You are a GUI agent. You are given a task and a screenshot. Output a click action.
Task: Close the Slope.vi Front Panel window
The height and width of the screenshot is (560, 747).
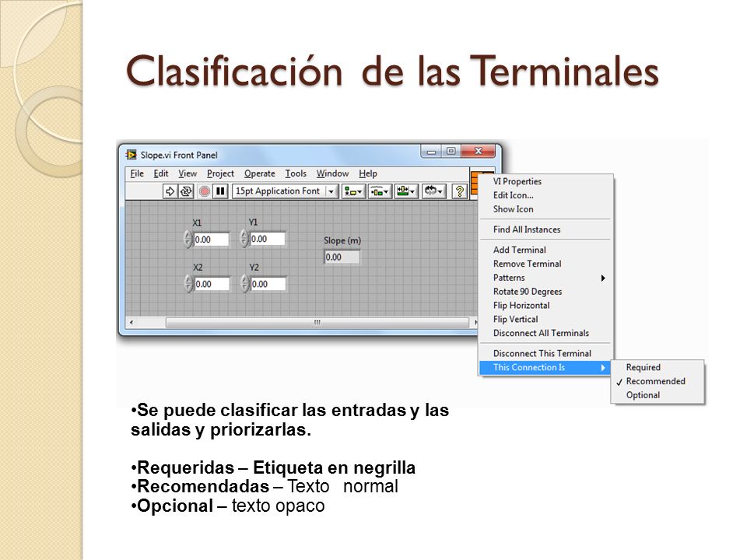(x=479, y=152)
